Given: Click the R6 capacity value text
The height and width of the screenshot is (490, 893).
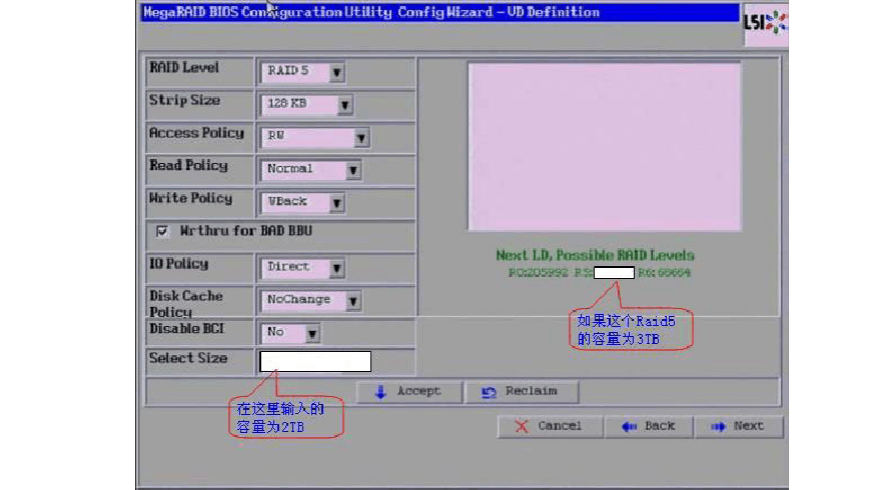Looking at the screenshot, I should coord(664,273).
